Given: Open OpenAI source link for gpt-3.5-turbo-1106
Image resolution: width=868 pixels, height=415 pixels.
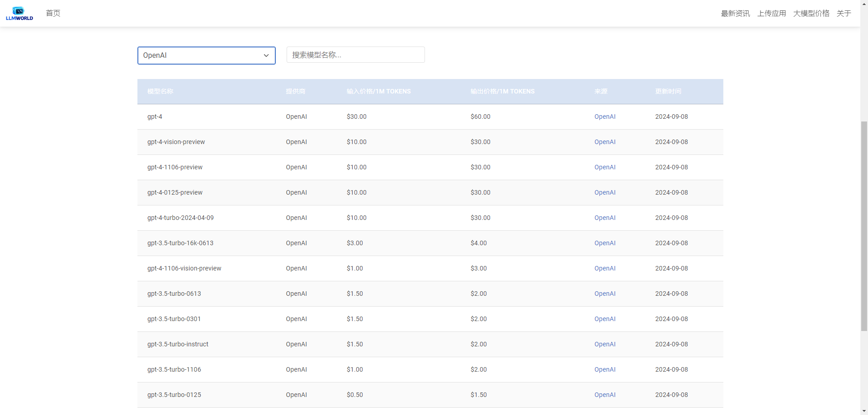Looking at the screenshot, I should tap(605, 369).
